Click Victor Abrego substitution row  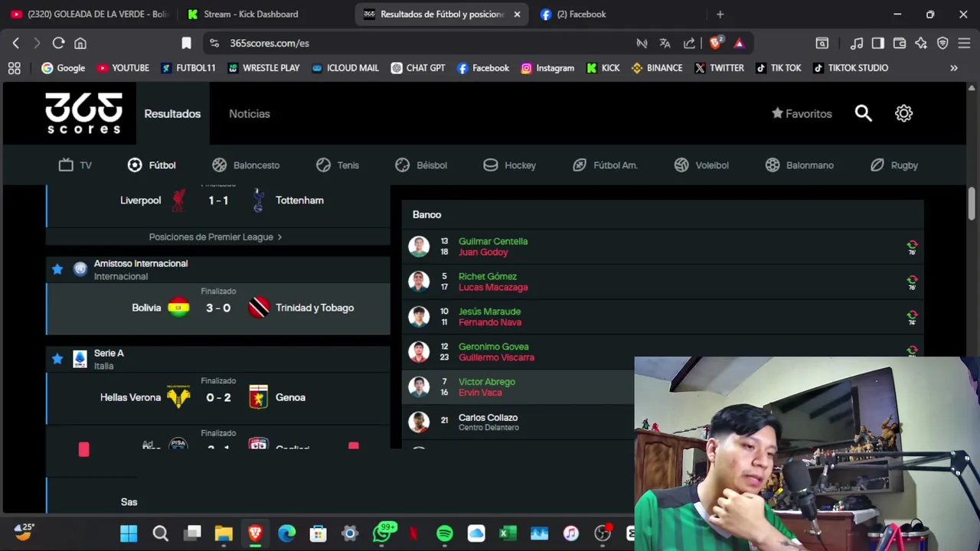pos(518,387)
